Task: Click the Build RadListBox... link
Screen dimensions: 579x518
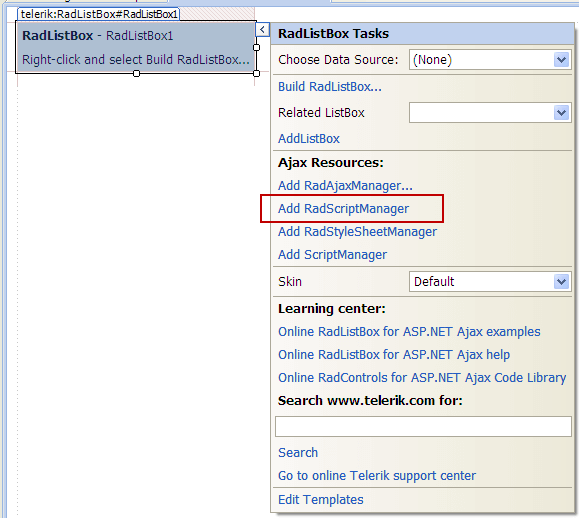Action: point(330,86)
